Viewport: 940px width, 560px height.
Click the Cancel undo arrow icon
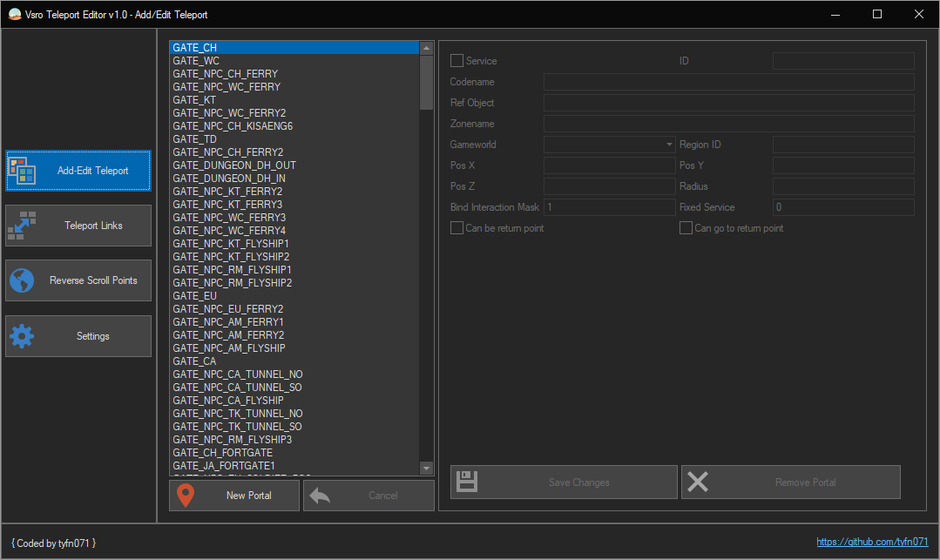320,496
